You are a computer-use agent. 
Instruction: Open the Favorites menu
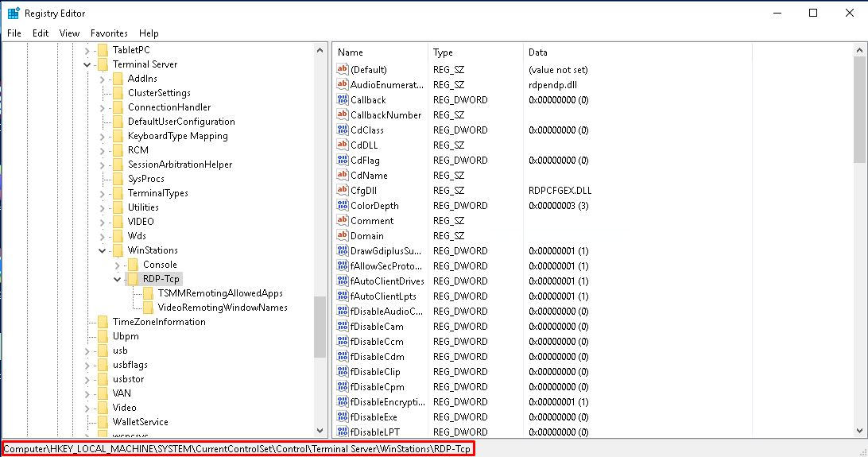tap(109, 33)
